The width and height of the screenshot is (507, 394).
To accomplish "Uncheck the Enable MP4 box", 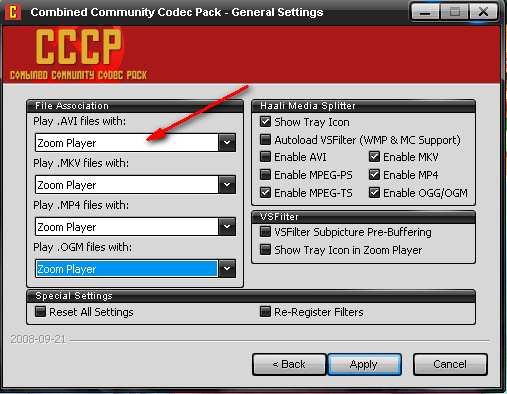I will [x=374, y=174].
